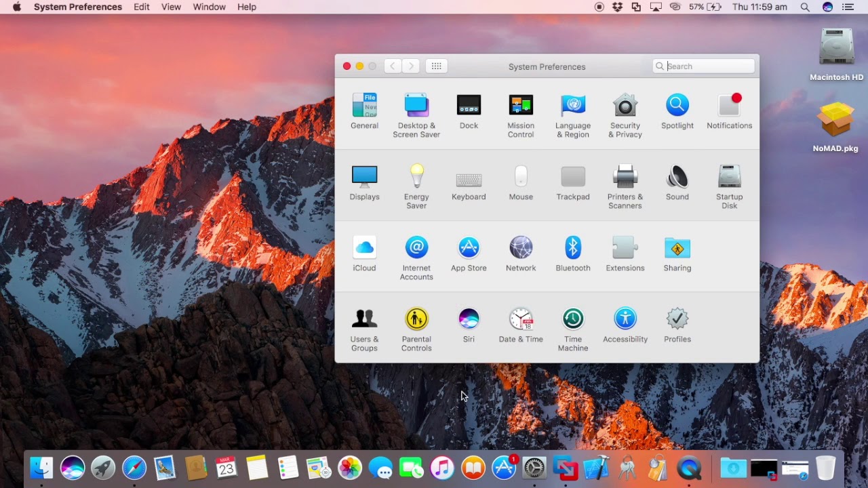Viewport: 868px width, 488px height.
Task: Open Messages from the Dock
Action: (x=380, y=468)
